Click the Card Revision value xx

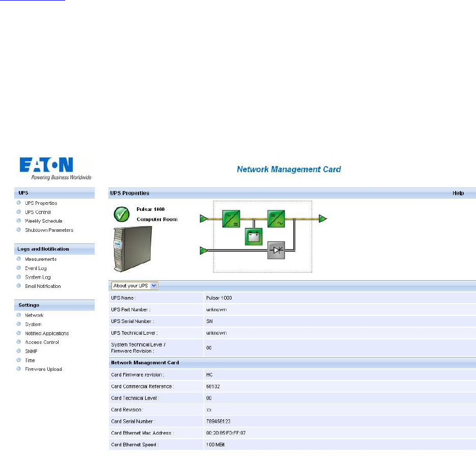pyautogui.click(x=209, y=410)
